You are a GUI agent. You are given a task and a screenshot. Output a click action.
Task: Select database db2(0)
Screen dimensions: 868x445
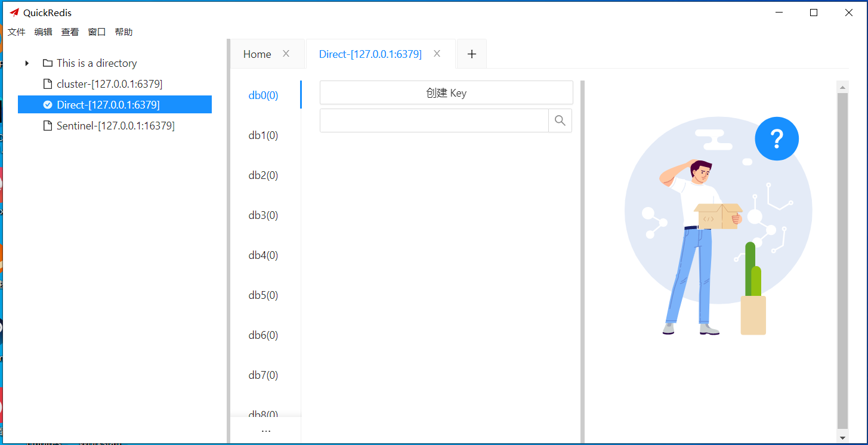(263, 175)
